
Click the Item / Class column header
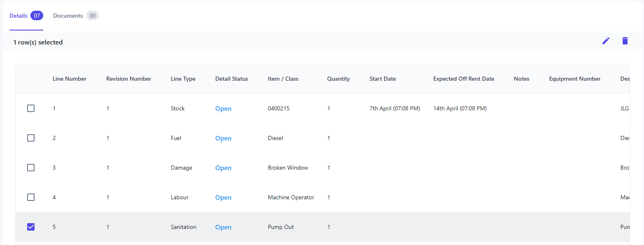(x=283, y=79)
